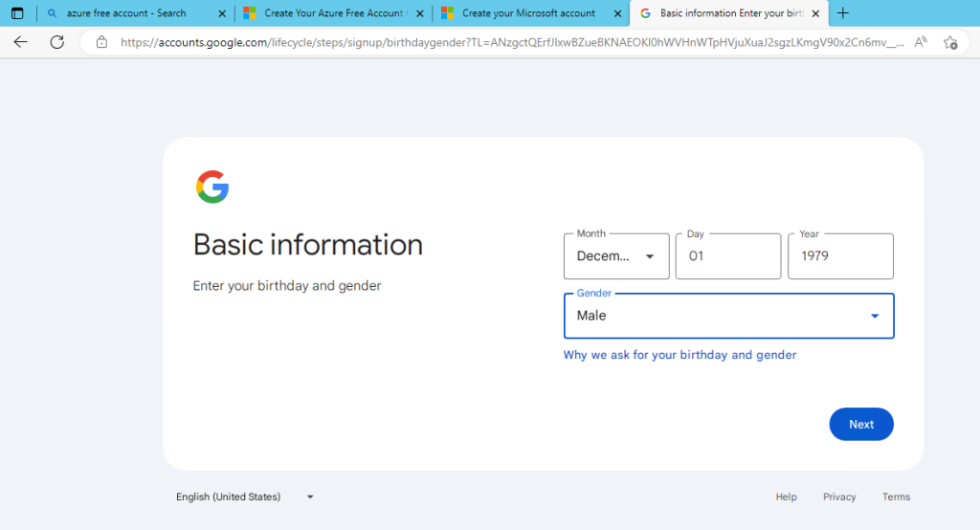Add this page to favorites star icon
The width and height of the screenshot is (980, 530).
coord(950,42)
